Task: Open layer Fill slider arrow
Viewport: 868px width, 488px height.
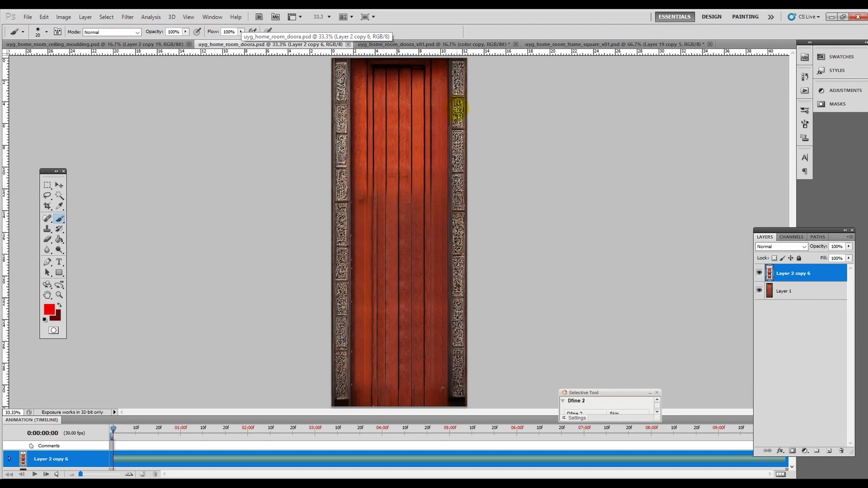Action: click(849, 258)
